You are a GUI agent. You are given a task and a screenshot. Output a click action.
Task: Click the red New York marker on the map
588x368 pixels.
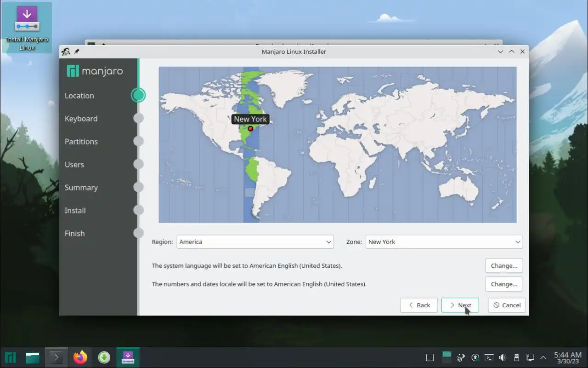pos(250,129)
